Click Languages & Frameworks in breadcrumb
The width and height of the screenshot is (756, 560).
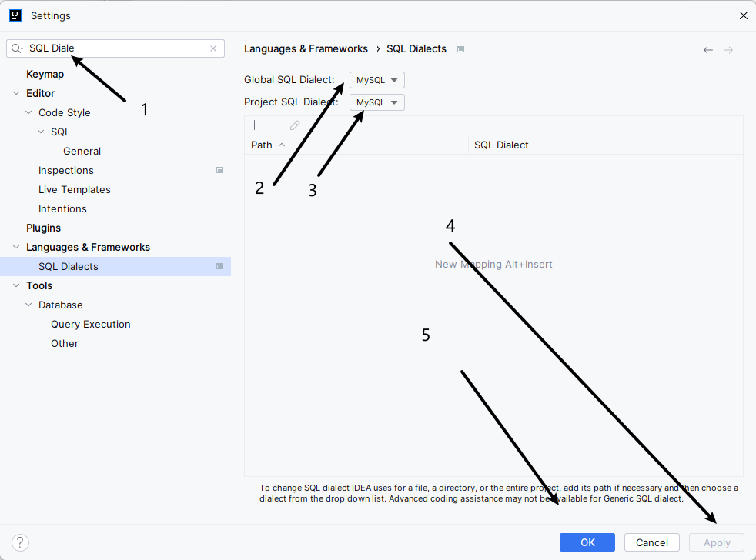tap(306, 49)
